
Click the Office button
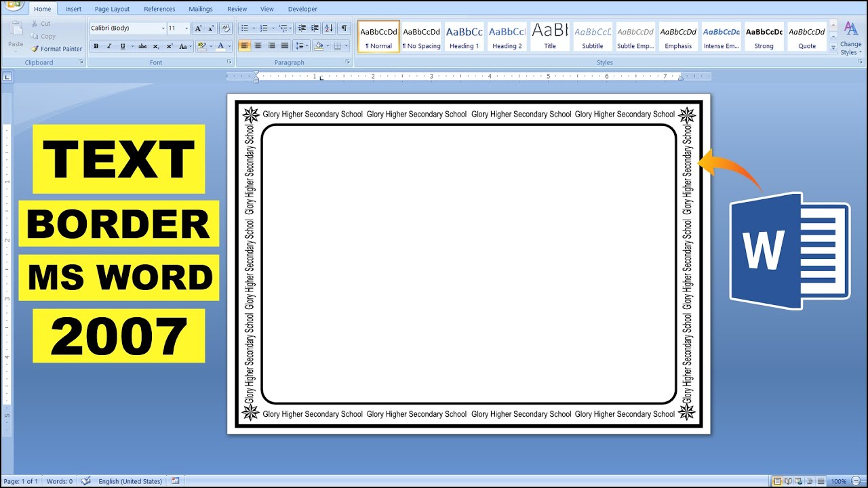point(14,5)
